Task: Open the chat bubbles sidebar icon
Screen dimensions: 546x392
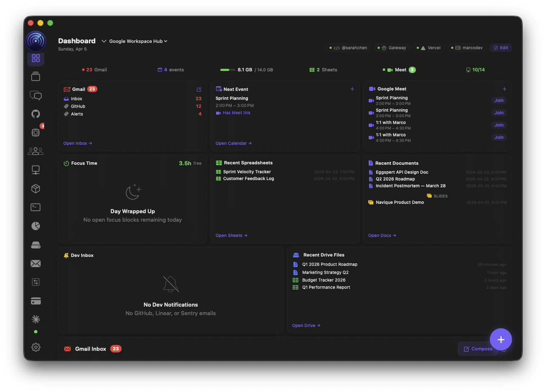Action: click(36, 96)
